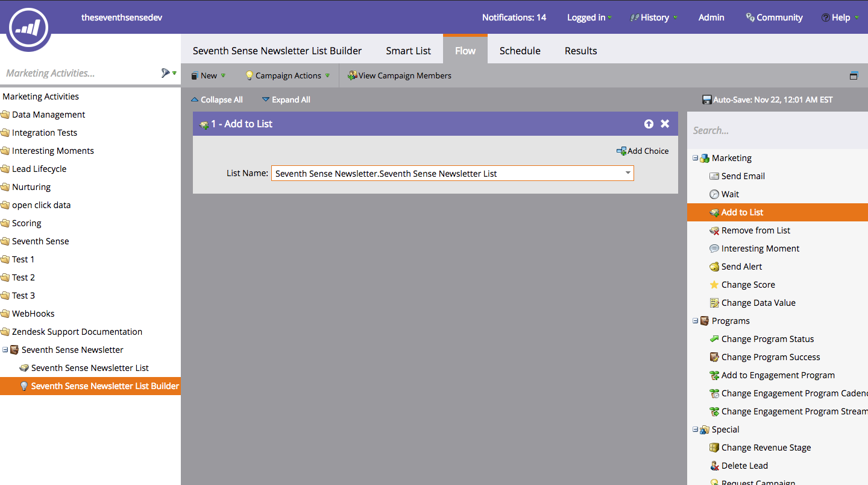This screenshot has height=485, width=868.
Task: Collapse the Seventh Sense Newsletter program node
Action: pyautogui.click(x=5, y=350)
